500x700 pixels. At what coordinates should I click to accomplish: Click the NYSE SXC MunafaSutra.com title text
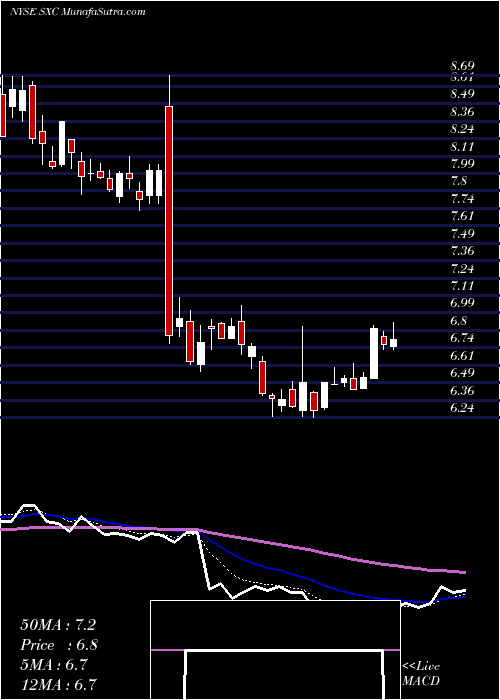pyautogui.click(x=78, y=12)
